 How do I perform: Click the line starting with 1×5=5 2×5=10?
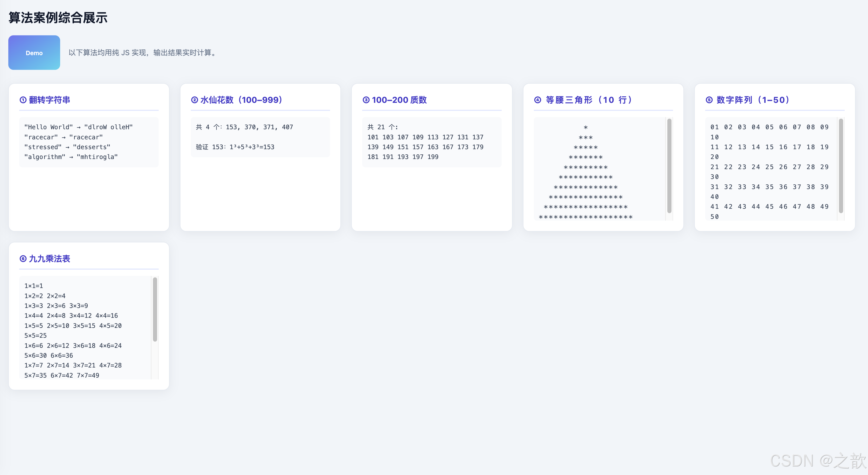click(73, 326)
